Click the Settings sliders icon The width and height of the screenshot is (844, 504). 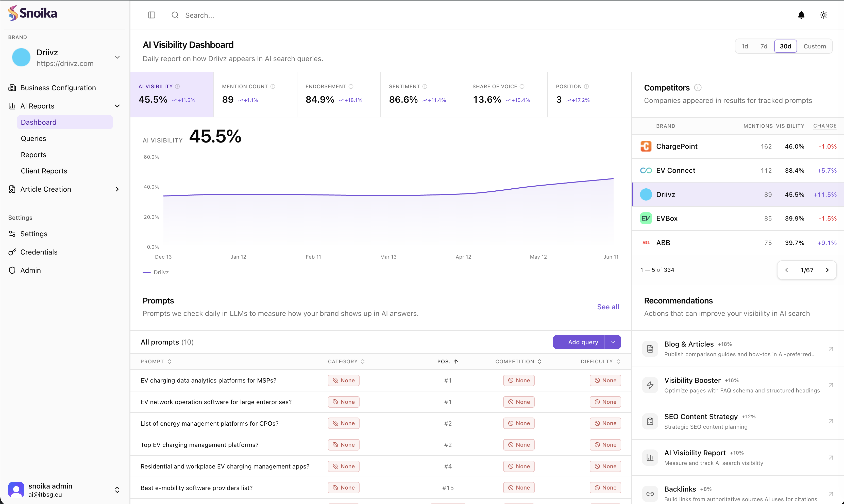tap(12, 234)
